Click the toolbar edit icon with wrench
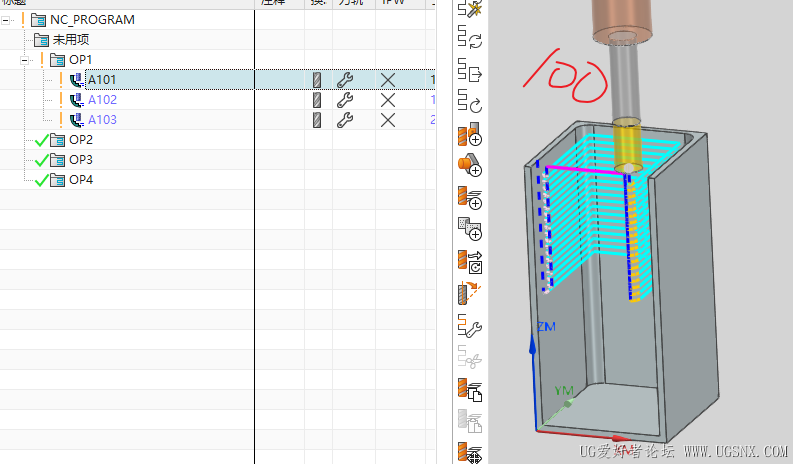The width and height of the screenshot is (793, 464). [469, 325]
